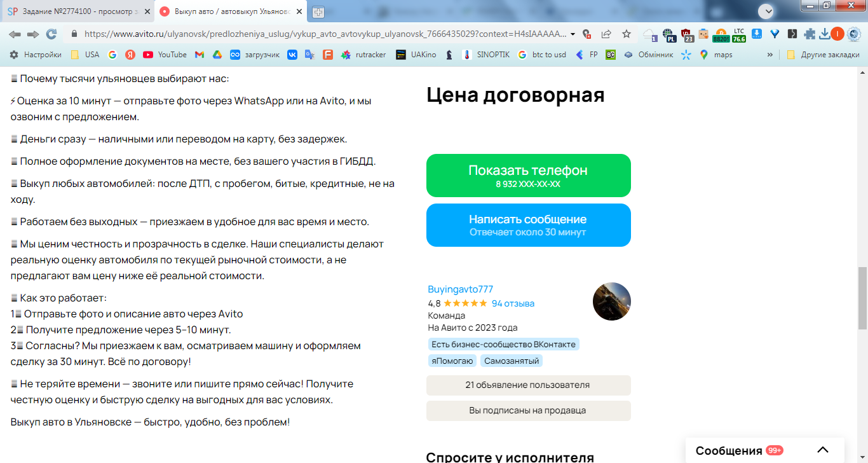Open the blue funnel filter extension
Viewport: 868px width, 463px height.
tap(775, 34)
